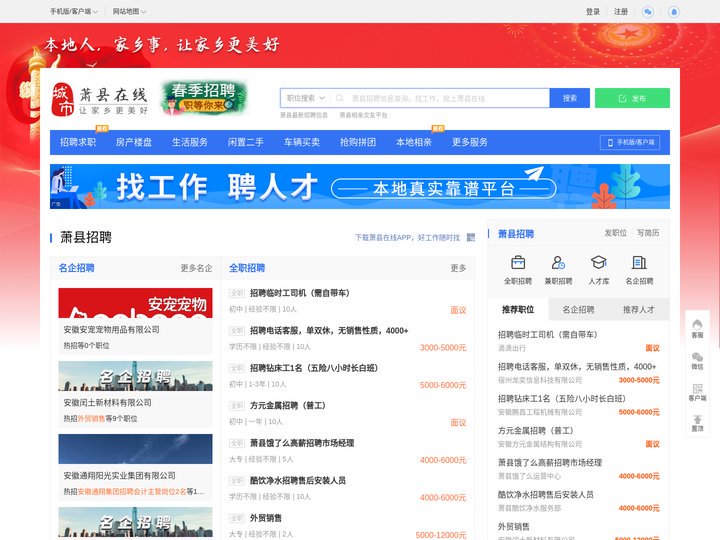Switch to 推荐人才 tab

point(639,309)
